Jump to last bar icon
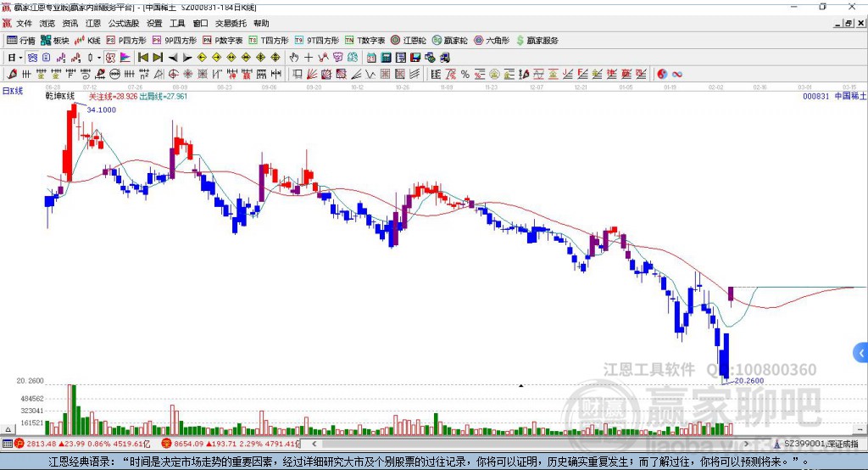868x470 pixels. 158,58
